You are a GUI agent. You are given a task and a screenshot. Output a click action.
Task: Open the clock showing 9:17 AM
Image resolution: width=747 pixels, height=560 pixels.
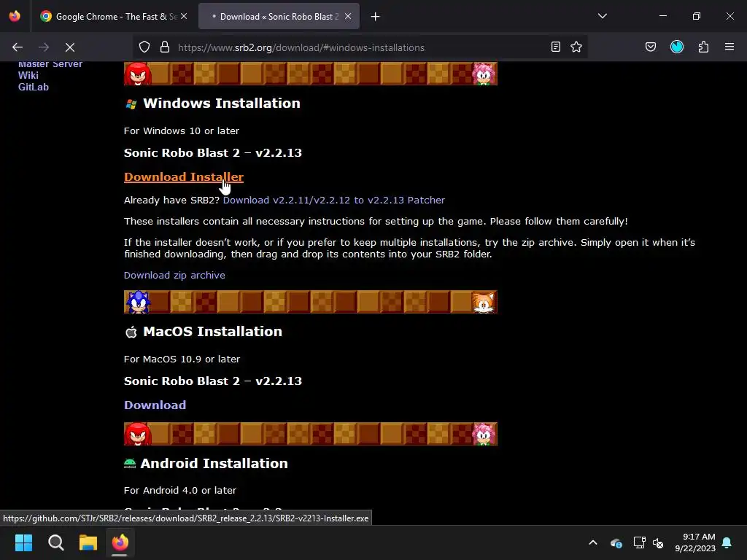695,542
